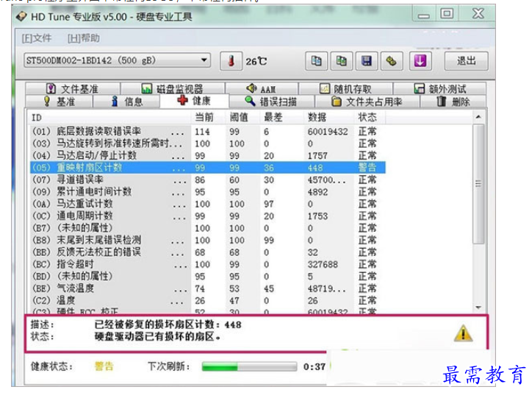Select row (BE) 气流温度
This screenshot has height=398, width=532.
pyautogui.click(x=208, y=288)
